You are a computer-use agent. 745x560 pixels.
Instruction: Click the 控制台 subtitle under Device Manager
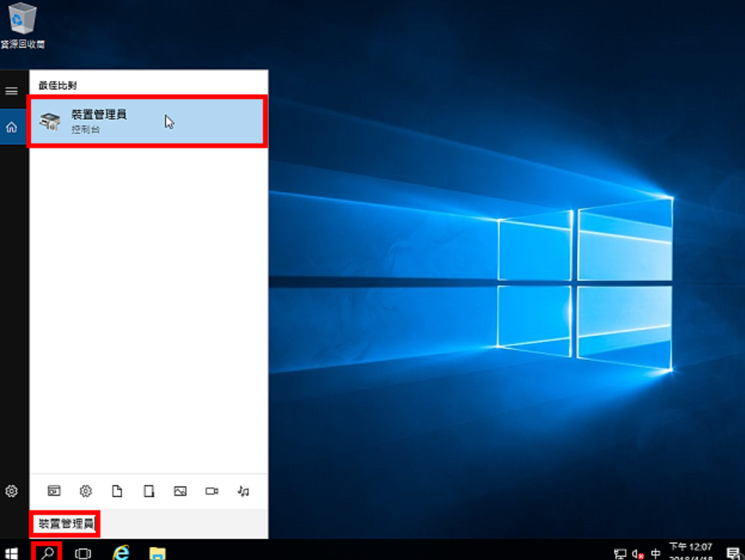85,129
